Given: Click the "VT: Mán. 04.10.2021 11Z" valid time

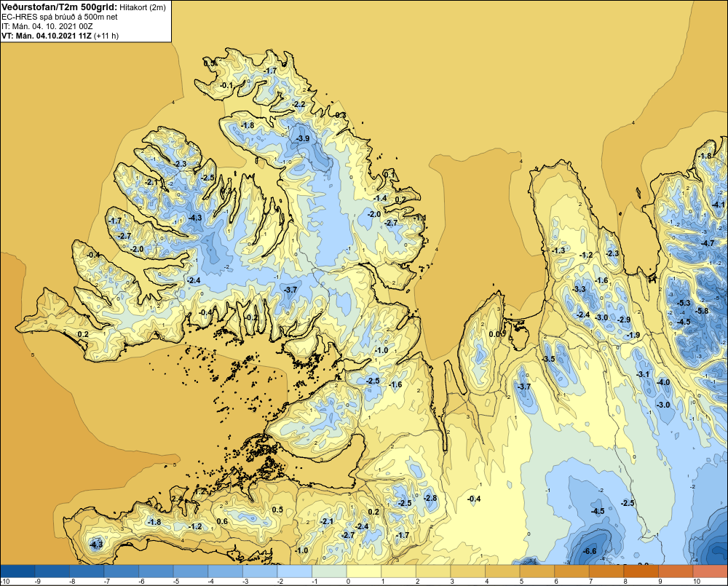Looking at the screenshot, I should tap(47, 36).
